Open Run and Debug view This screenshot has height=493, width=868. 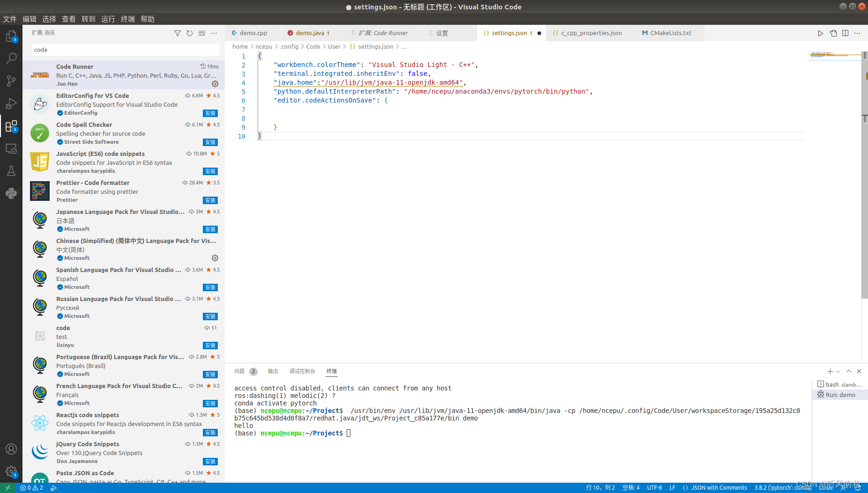coord(11,103)
